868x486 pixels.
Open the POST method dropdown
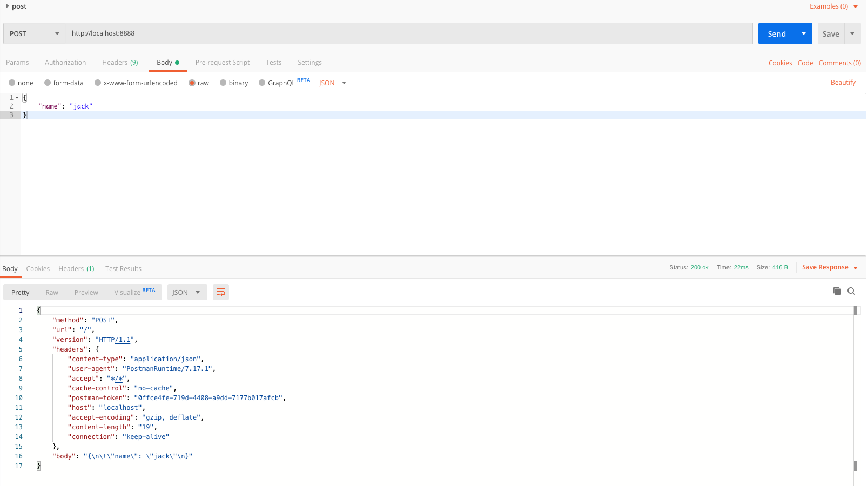[x=35, y=33]
